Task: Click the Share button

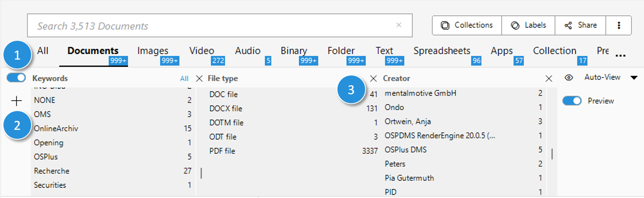Action: tap(581, 25)
